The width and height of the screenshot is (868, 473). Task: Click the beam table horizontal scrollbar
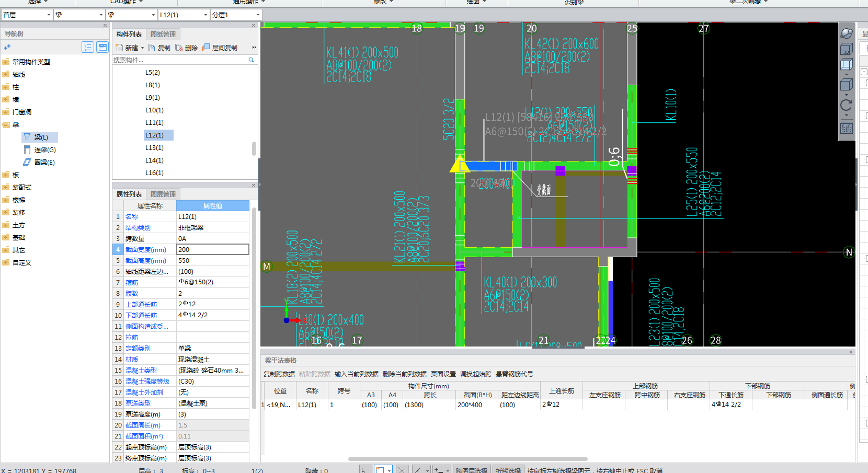[468, 459]
